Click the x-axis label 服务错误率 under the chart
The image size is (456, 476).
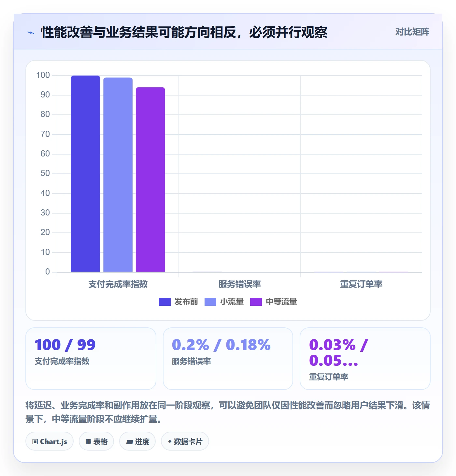coord(239,284)
